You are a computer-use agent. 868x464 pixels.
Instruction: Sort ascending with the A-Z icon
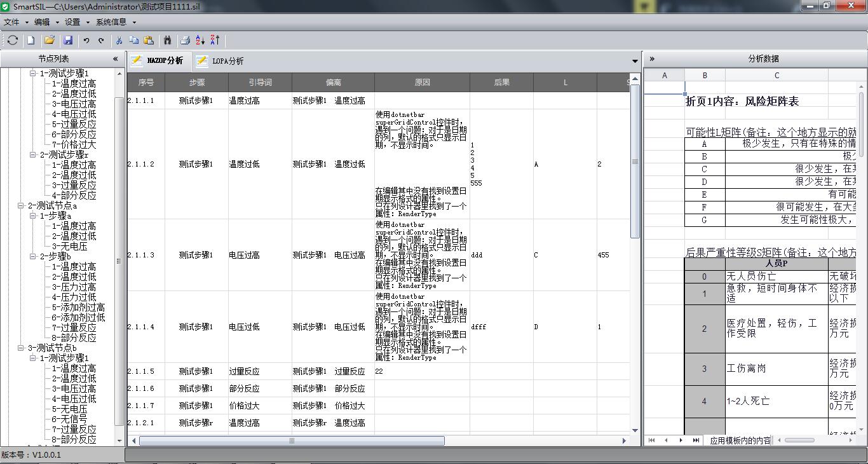200,40
